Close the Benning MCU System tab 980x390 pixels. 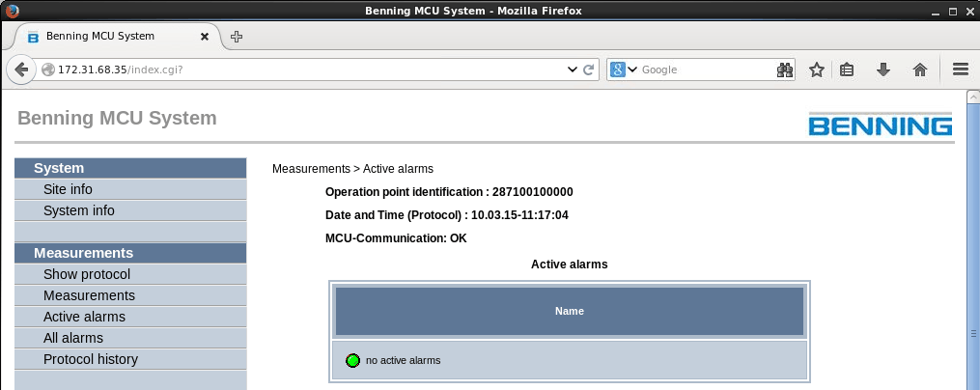click(x=205, y=37)
